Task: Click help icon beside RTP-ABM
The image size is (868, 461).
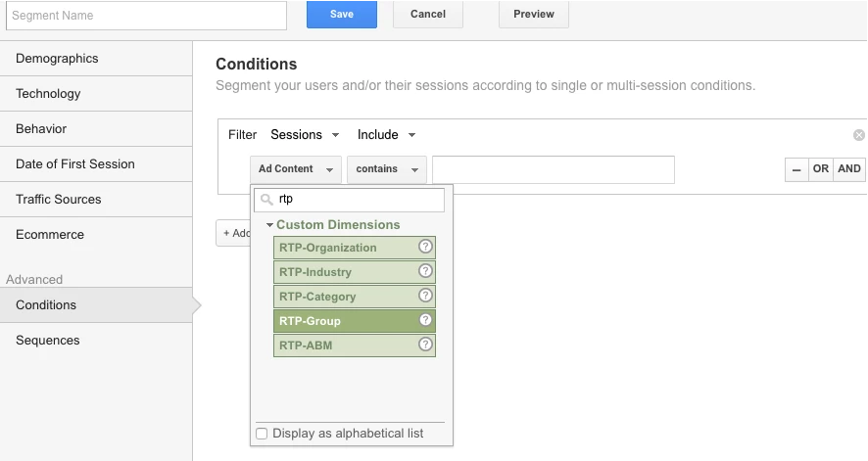Action: tap(425, 345)
